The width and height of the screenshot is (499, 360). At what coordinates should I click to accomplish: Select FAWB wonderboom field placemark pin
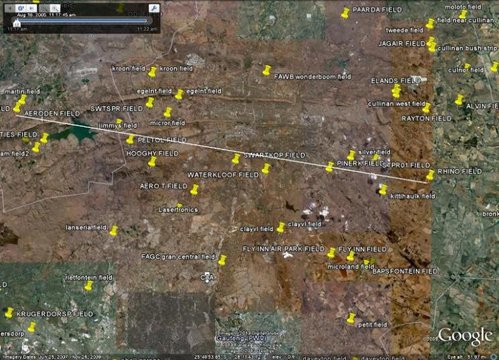point(266,71)
